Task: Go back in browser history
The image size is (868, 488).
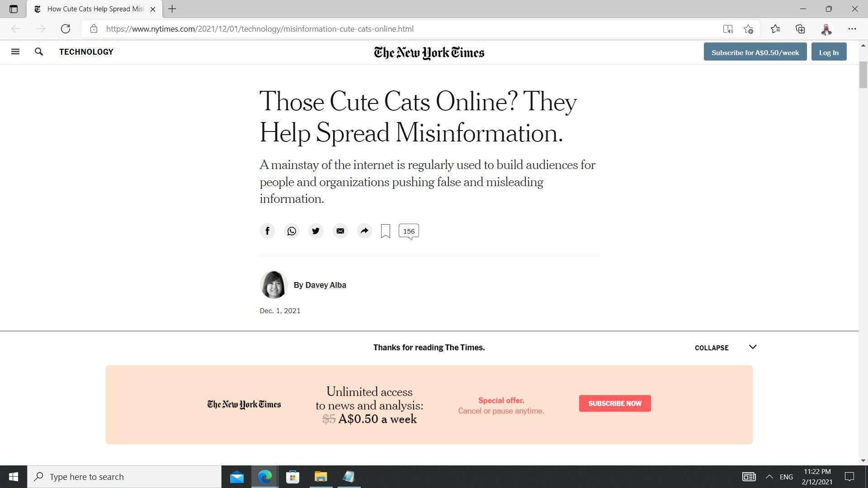Action: [x=16, y=29]
